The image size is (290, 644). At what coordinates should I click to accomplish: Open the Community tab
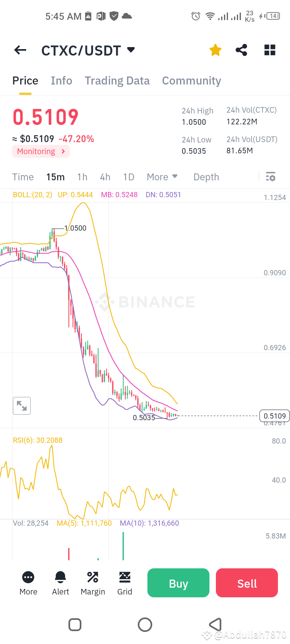click(191, 80)
